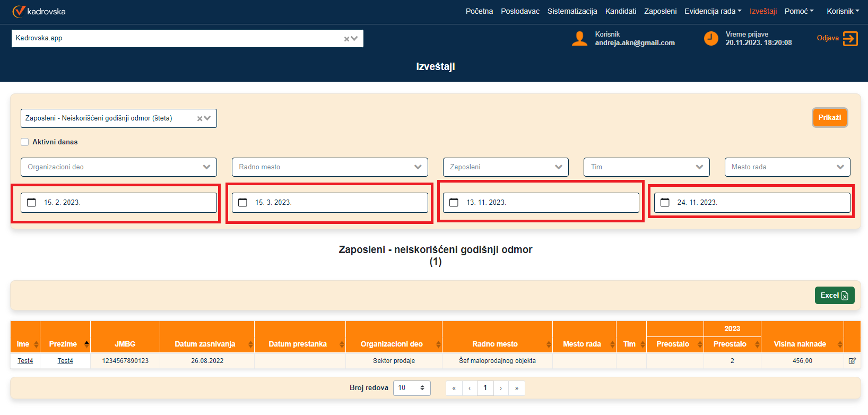Open calendar icon for date 24. 11. 2023.

tap(665, 203)
